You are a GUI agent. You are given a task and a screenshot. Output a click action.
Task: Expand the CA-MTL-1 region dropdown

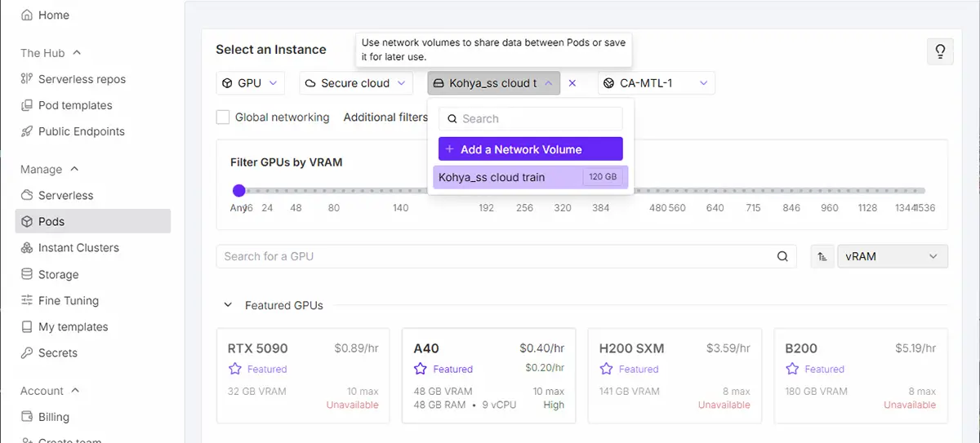tap(656, 83)
